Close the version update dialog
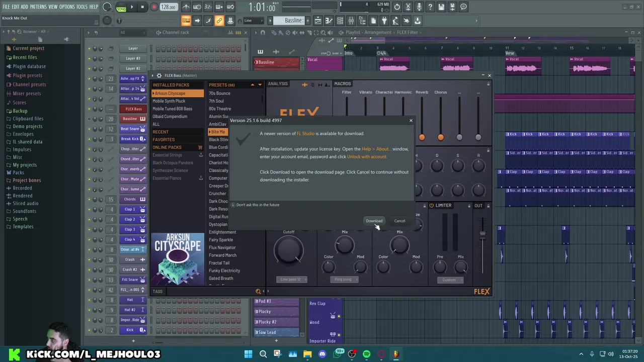 [x=411, y=120]
